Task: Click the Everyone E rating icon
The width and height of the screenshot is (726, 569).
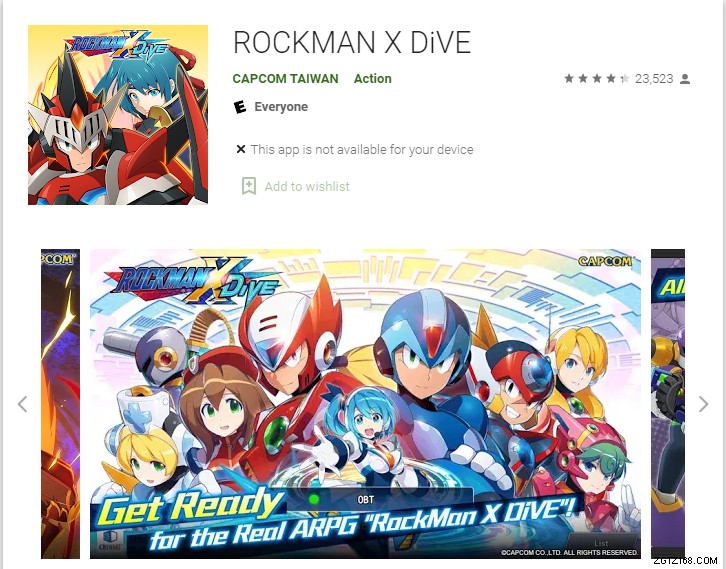Action: click(239, 107)
